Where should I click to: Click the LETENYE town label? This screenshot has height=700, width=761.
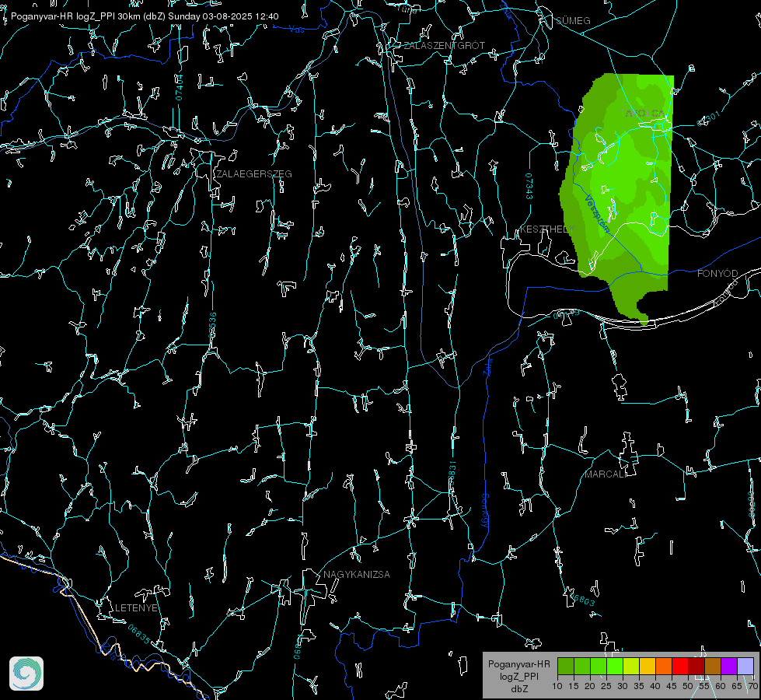pos(136,608)
